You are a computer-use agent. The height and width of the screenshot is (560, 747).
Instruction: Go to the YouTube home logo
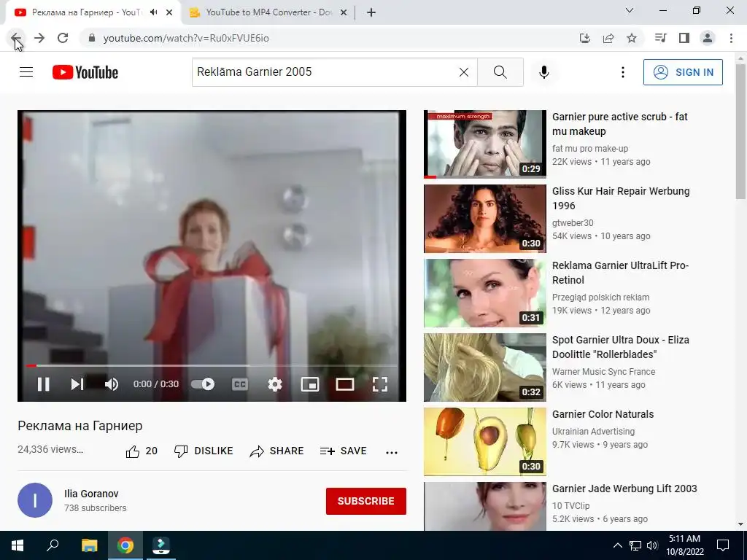(x=85, y=72)
